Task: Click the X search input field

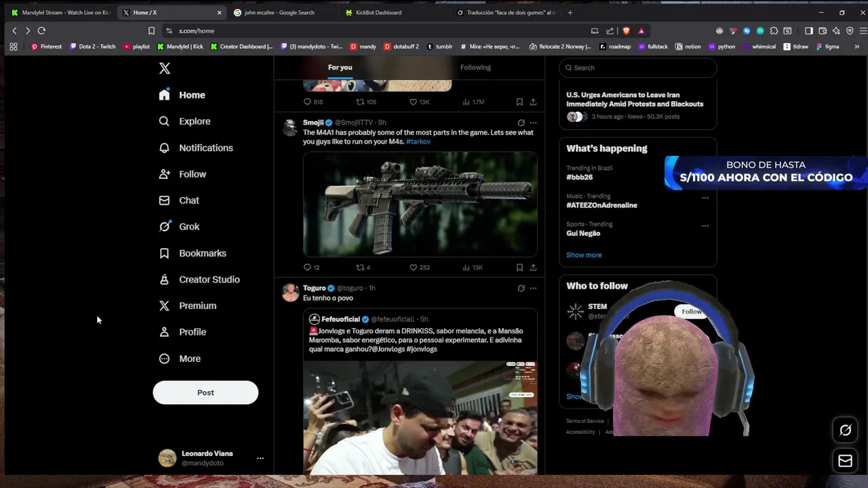Action: coord(637,68)
